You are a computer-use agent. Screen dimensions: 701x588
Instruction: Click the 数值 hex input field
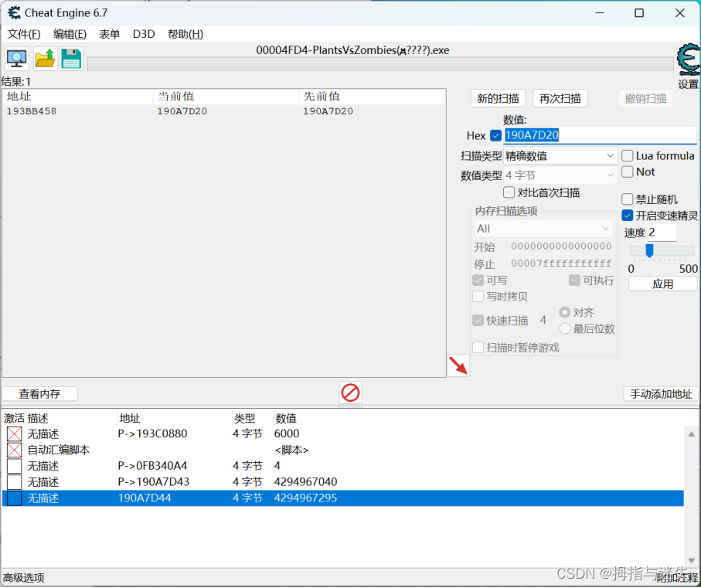(600, 135)
